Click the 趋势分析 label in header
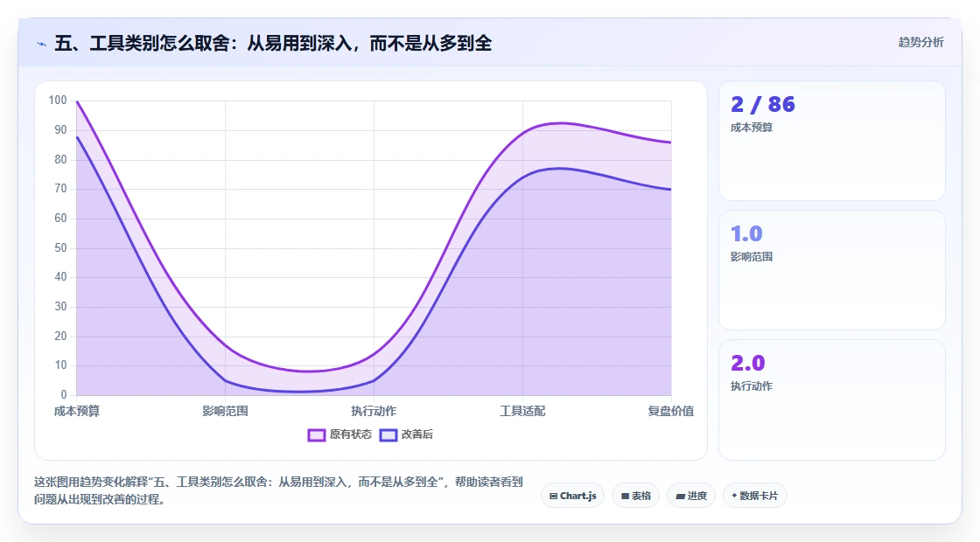This screenshot has height=542, width=980. [920, 43]
